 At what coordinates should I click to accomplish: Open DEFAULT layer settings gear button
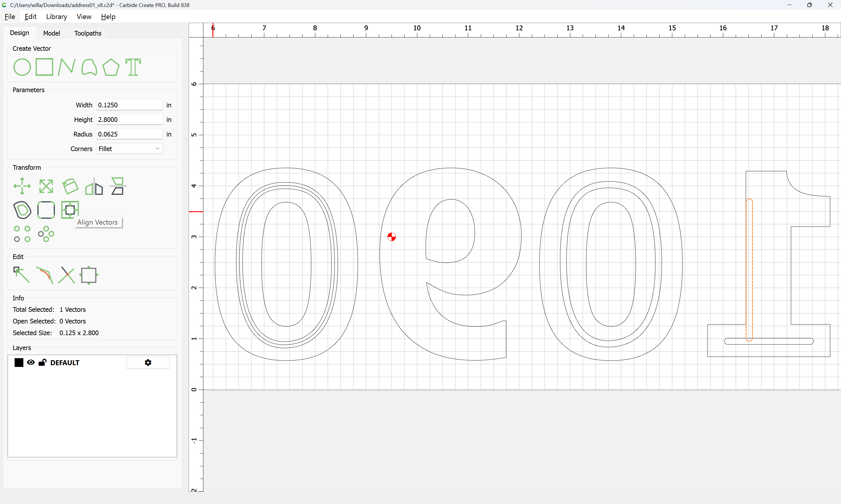148,362
